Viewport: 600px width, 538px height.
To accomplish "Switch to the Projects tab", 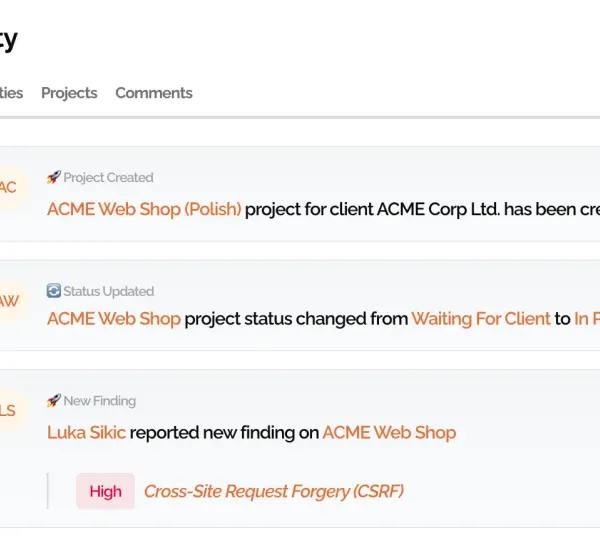I will pos(69,93).
